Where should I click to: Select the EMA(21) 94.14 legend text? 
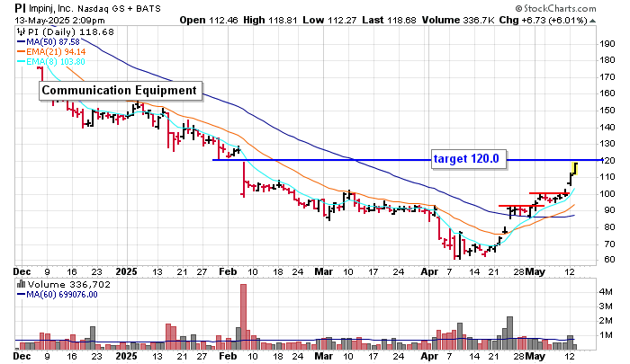[56, 52]
